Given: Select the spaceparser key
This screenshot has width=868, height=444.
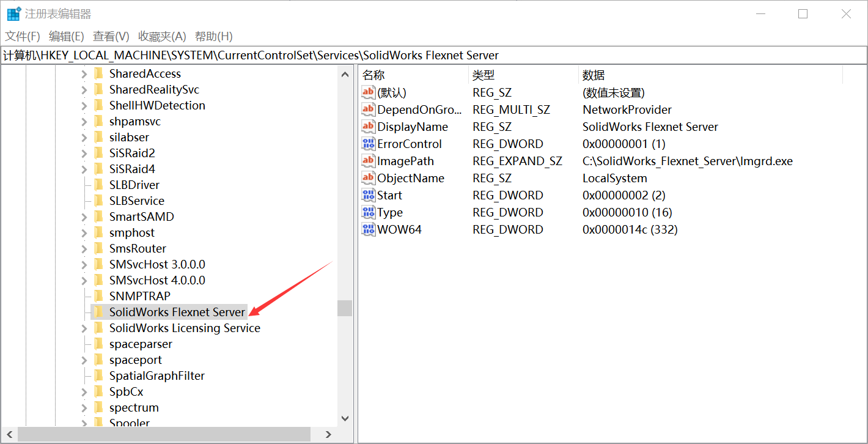Looking at the screenshot, I should point(141,344).
